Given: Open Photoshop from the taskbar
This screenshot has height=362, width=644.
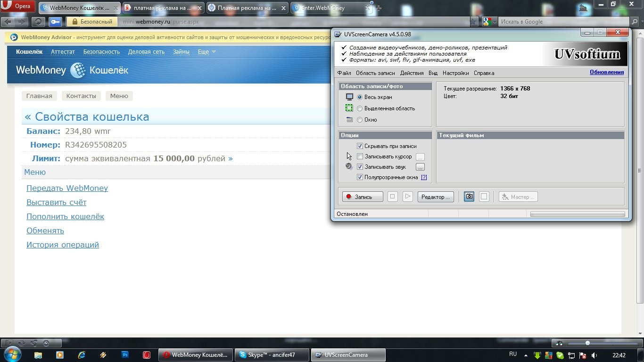Looking at the screenshot, I should [125, 355].
